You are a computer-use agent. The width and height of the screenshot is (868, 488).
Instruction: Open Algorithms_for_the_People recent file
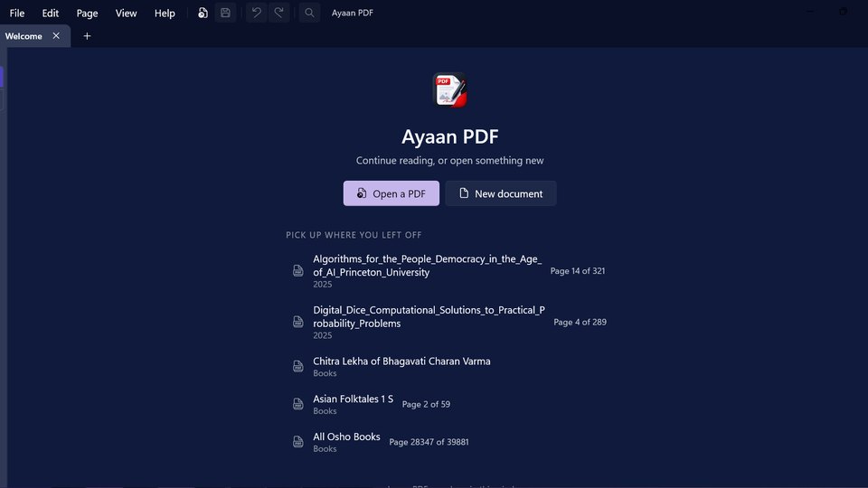click(x=449, y=270)
